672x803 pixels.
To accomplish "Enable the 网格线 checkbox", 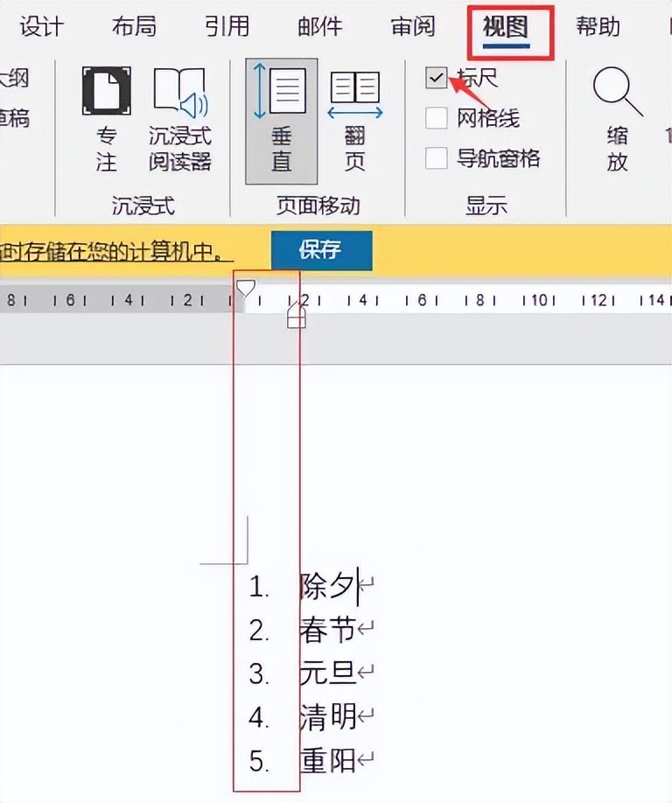I will 436,118.
